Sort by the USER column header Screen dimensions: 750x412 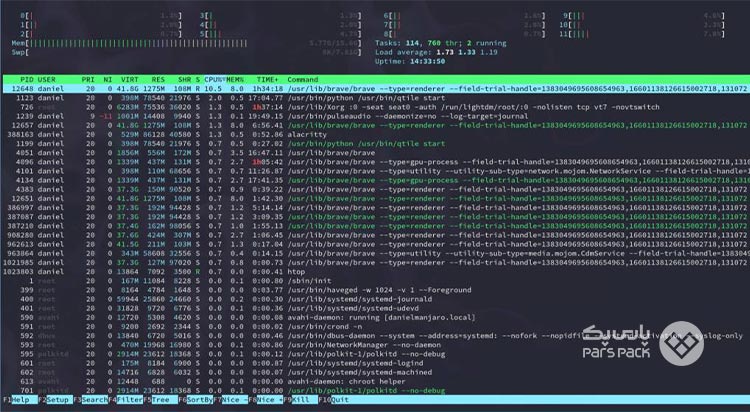pos(46,79)
